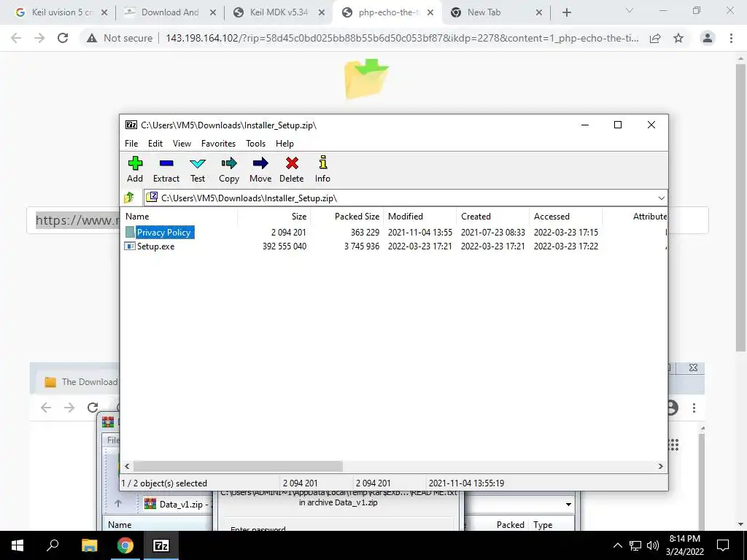Screen dimensions: 747x560
Task: Switch to Chrome from the taskbar
Action: (x=125, y=545)
